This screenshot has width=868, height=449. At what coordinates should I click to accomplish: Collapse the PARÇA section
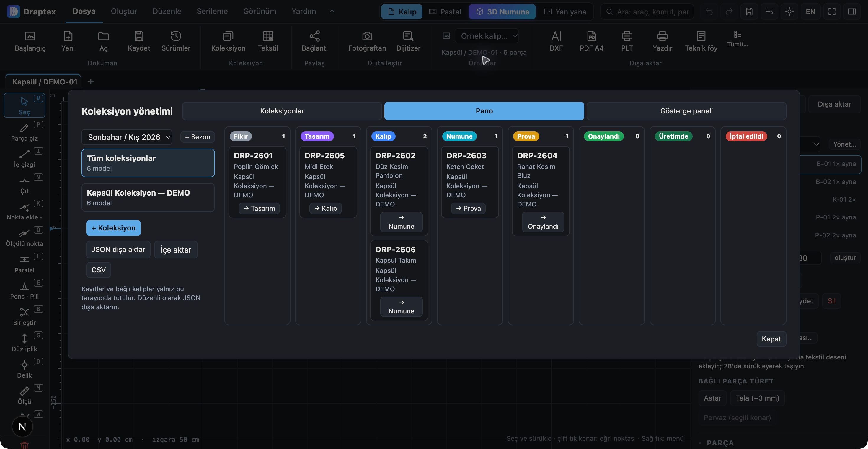click(716, 443)
